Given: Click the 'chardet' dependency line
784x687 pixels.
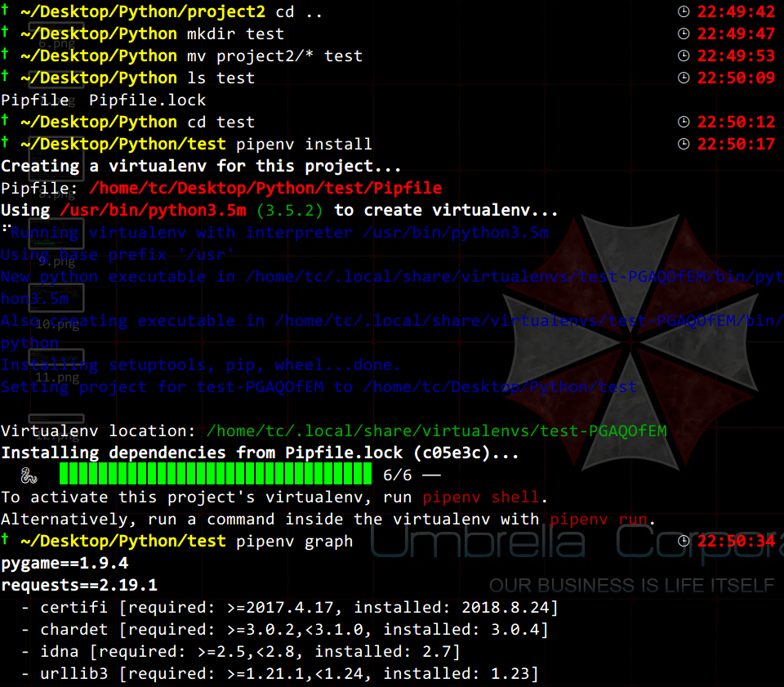Looking at the screenshot, I should point(285,630).
